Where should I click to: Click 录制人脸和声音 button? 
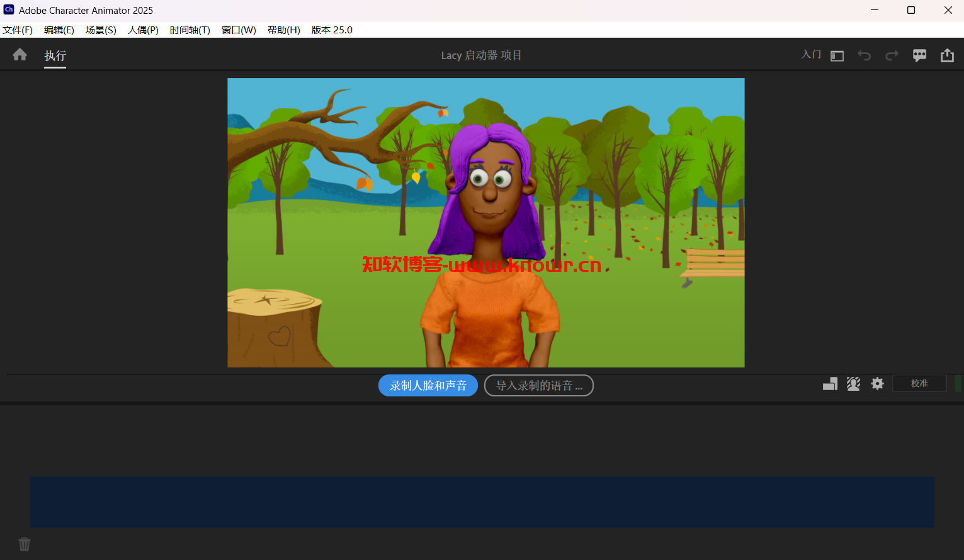[428, 386]
